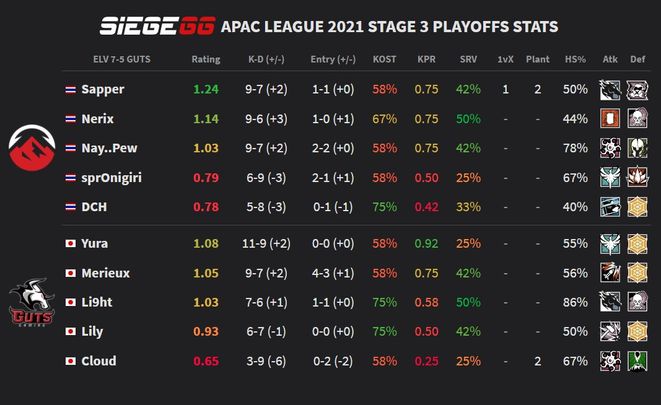Click Sapper's attacker operator icon
Screen dimensions: 661x405
click(610, 90)
